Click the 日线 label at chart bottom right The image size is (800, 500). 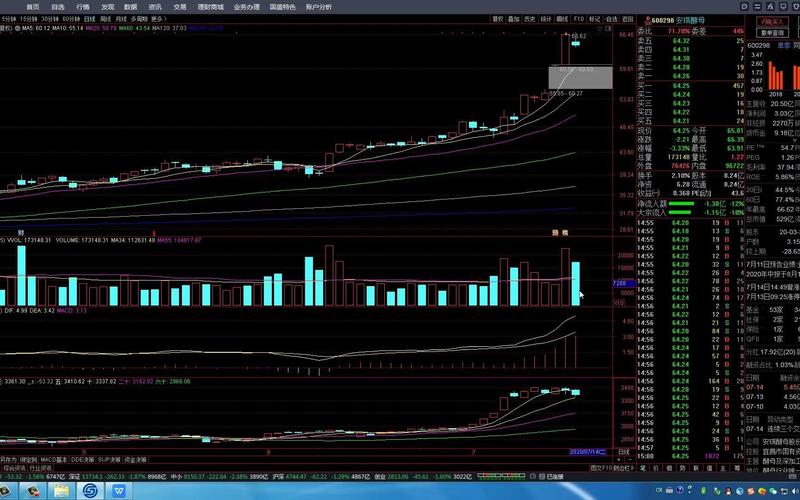pyautogui.click(x=624, y=452)
